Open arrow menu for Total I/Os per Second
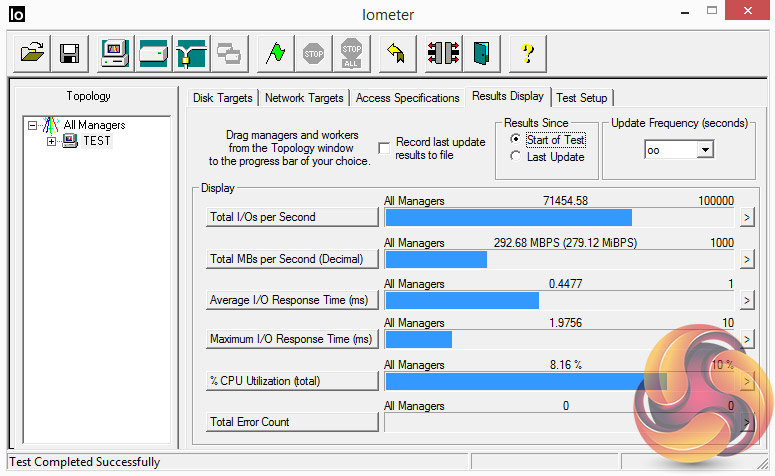The height and width of the screenshot is (476, 775). pyautogui.click(x=747, y=217)
